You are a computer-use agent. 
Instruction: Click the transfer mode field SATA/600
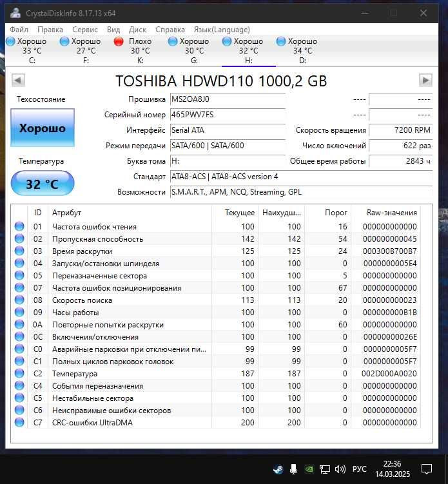point(228,146)
